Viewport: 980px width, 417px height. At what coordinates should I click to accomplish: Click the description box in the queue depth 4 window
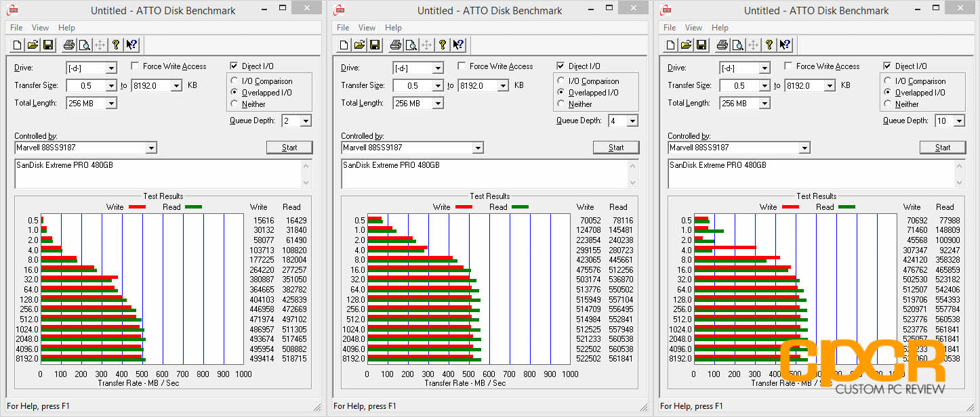(x=489, y=173)
